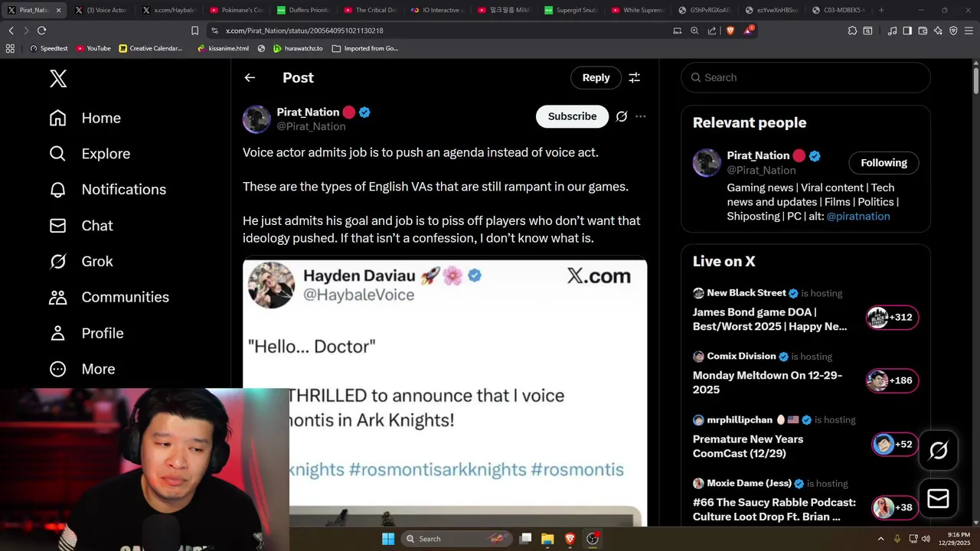
Task: Open YouTube bookmark
Action: 93,48
